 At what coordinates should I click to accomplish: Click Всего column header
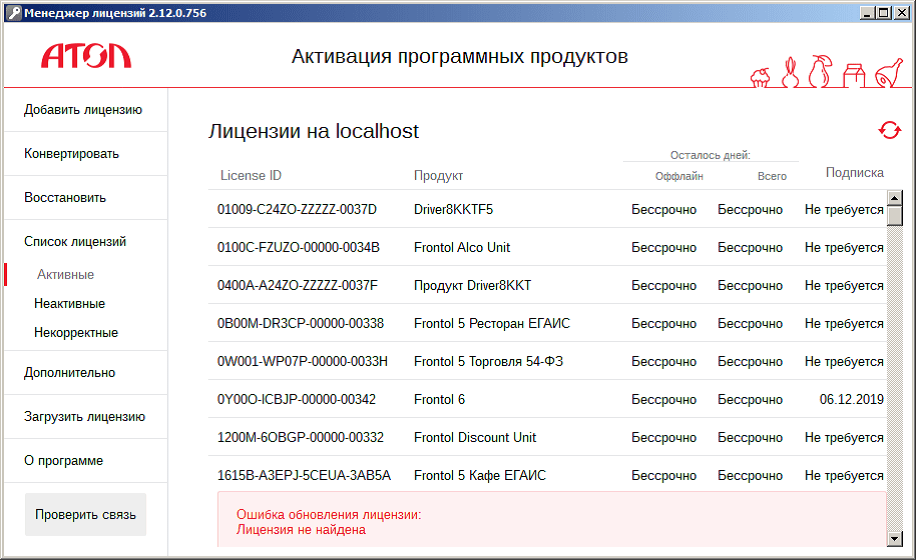coord(772,176)
